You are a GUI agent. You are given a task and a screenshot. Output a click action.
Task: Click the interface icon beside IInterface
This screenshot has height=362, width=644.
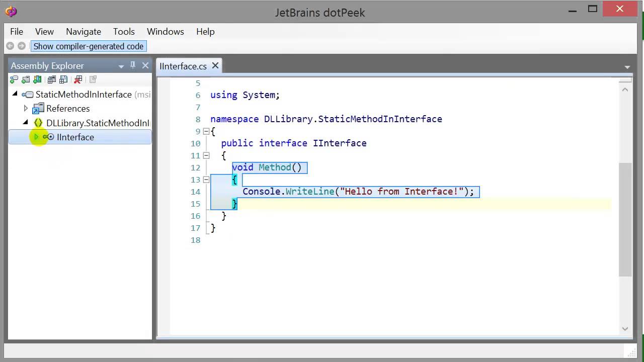[48, 137]
